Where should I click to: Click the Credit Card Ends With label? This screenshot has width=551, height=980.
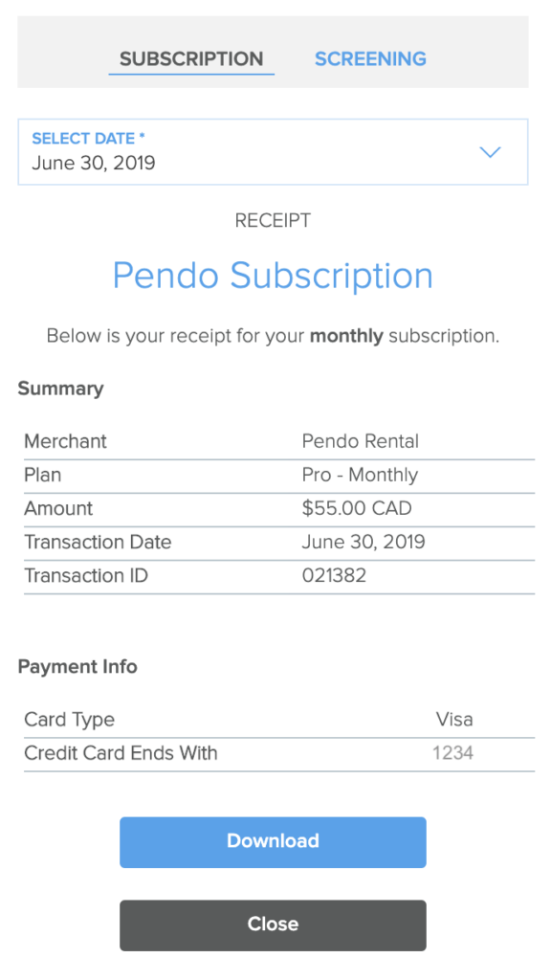pos(121,753)
